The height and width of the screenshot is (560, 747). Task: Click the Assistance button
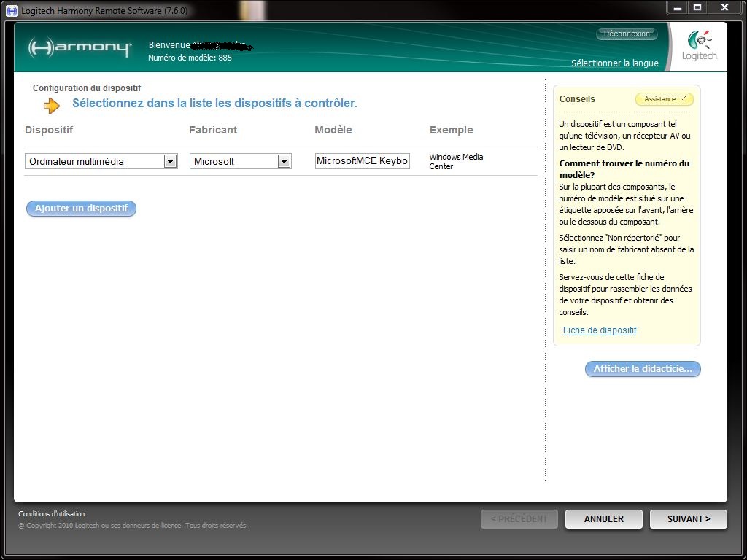[x=665, y=99]
